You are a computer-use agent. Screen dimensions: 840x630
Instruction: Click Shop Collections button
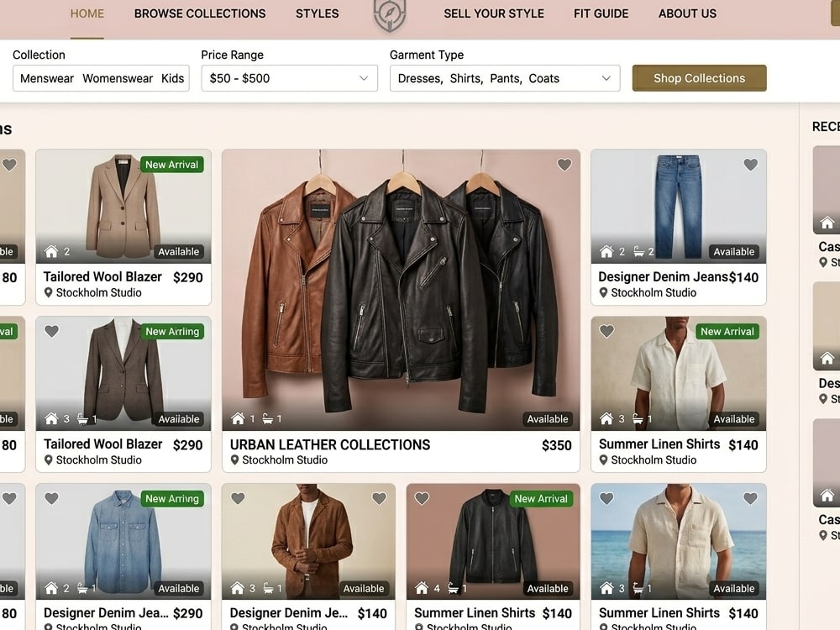coord(699,78)
